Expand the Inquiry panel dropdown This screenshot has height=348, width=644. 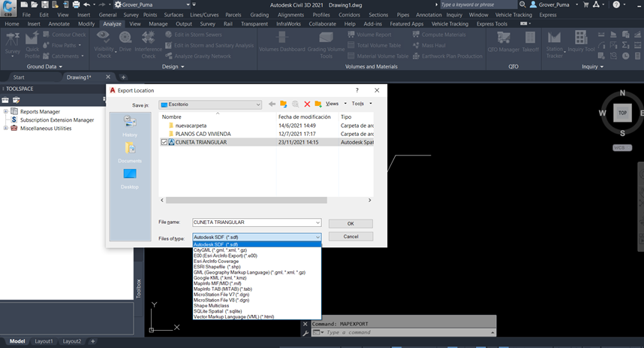click(592, 67)
